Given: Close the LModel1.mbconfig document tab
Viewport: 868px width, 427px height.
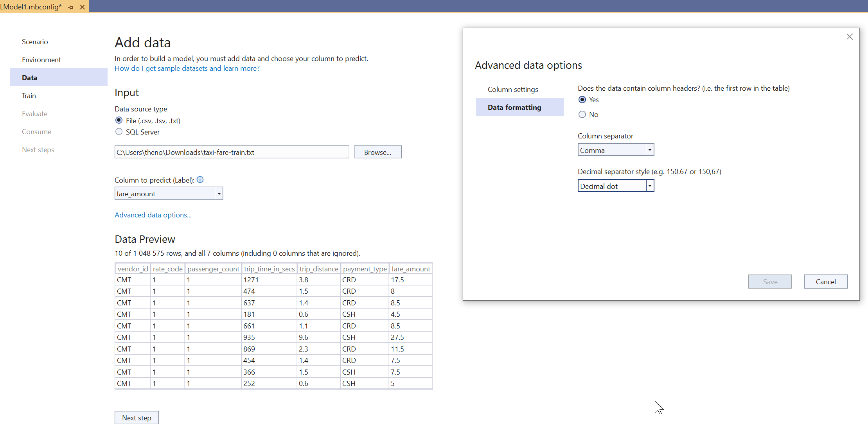Looking at the screenshot, I should tap(82, 7).
